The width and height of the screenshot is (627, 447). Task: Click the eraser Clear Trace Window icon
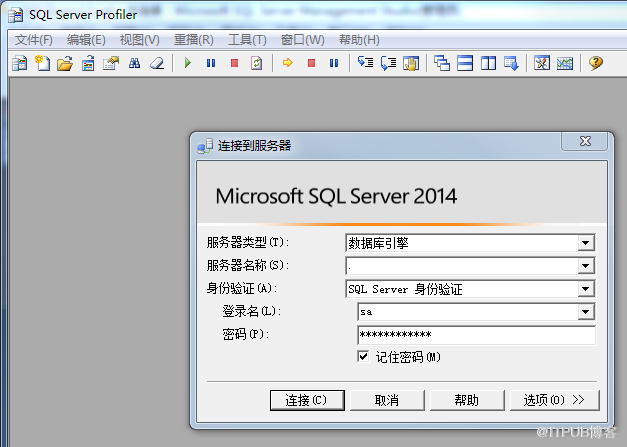[156, 63]
